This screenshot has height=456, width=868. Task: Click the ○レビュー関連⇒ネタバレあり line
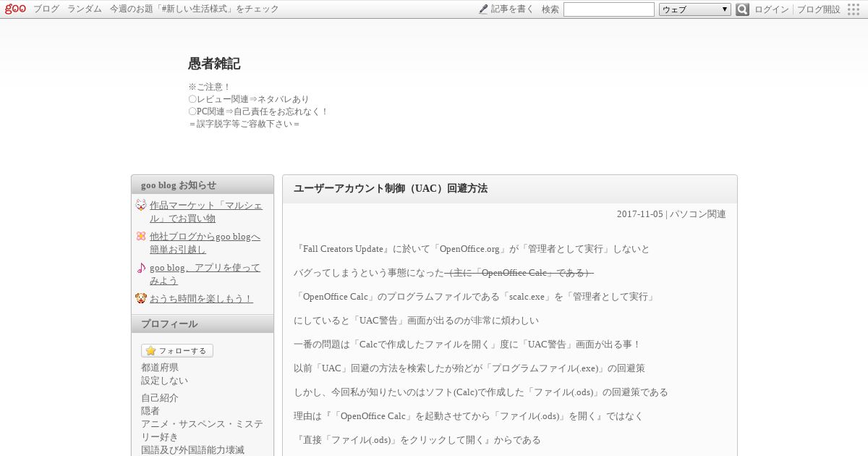[248, 99]
